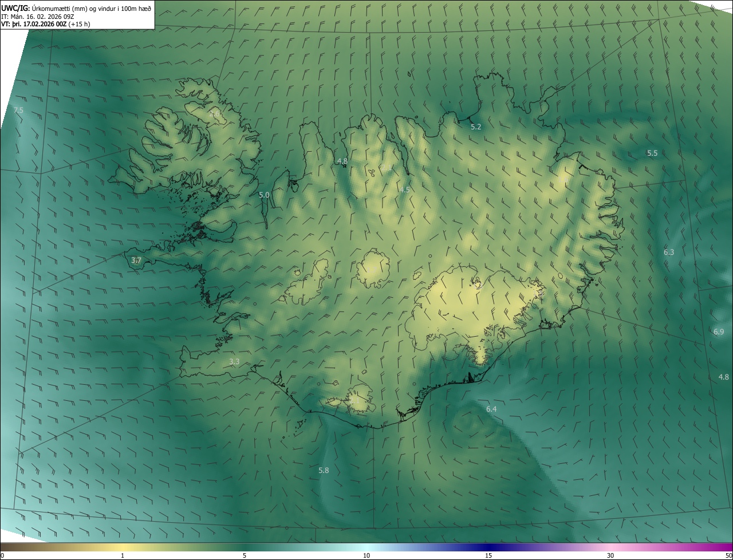Click the 'VT: Þri. 17.02.2026 00Z' line
733x560 pixels.
coord(46,24)
